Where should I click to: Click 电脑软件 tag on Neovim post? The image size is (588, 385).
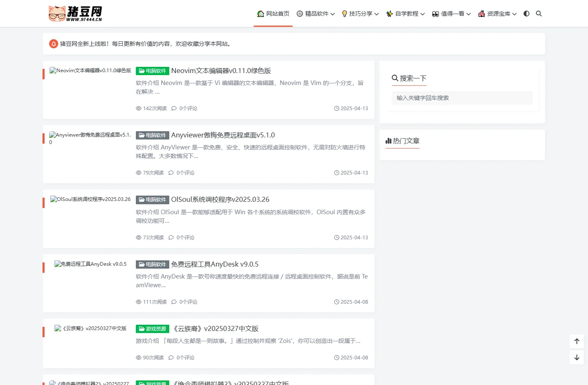152,71
